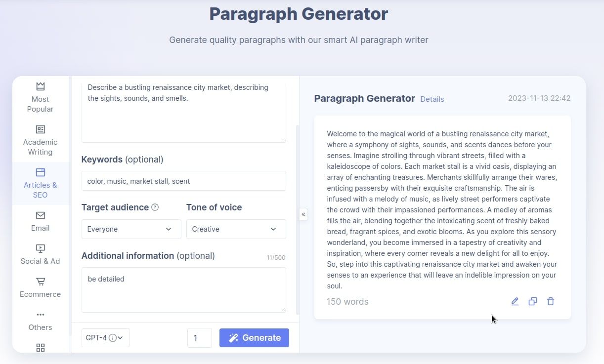The image size is (604, 364).
Task: Open the Most Popular crown category
Action: pos(41,86)
